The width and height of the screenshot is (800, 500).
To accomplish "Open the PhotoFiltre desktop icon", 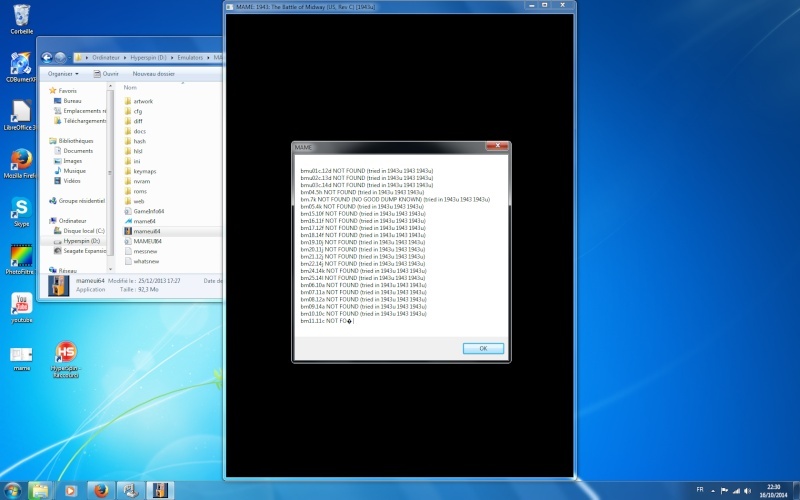I will (21, 260).
